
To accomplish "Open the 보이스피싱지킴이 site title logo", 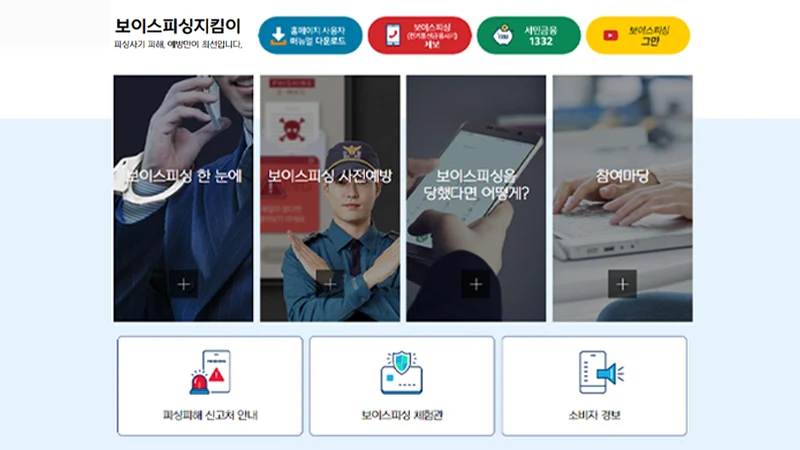I will 178,26.
